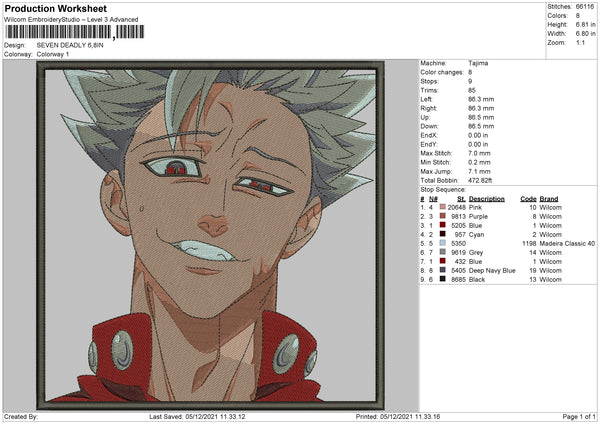The width and height of the screenshot is (600, 424).
Task: Pick the swatch on the Cyan row
Action: tap(443, 234)
